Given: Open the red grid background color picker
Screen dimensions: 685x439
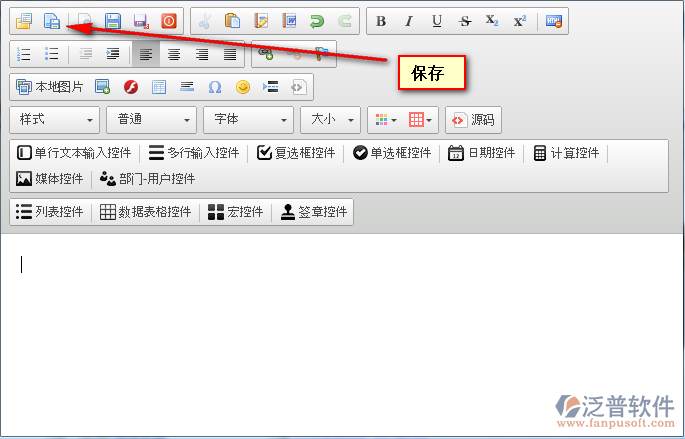Looking at the screenshot, I should pyautogui.click(x=420, y=120).
